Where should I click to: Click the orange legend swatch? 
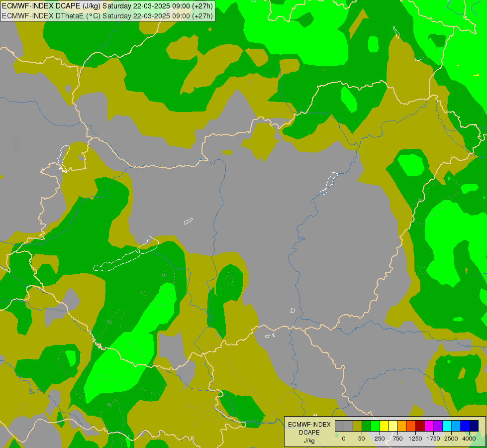pos(402,426)
